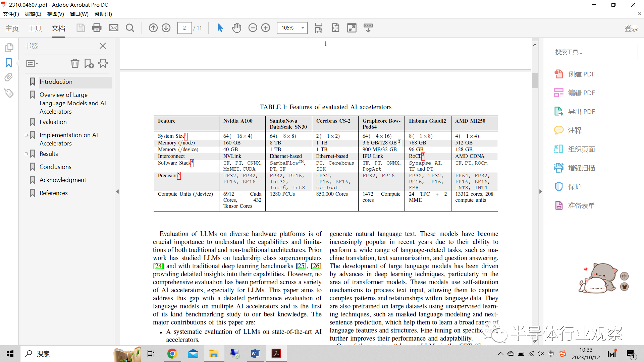This screenshot has height=362, width=644.
Task: Open the Prepare Form tool
Action: click(575, 205)
